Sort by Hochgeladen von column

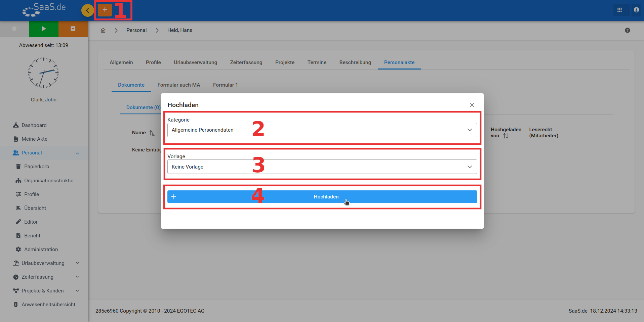pos(506,133)
